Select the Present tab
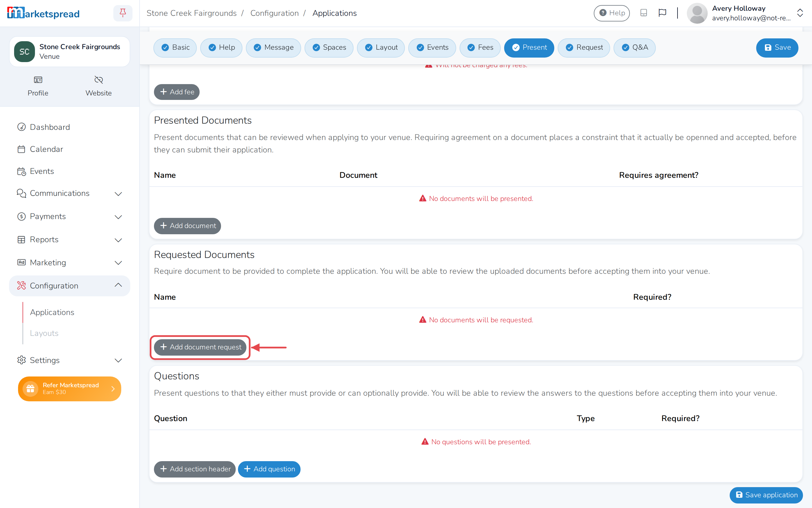Image resolution: width=812 pixels, height=508 pixels. coord(529,48)
